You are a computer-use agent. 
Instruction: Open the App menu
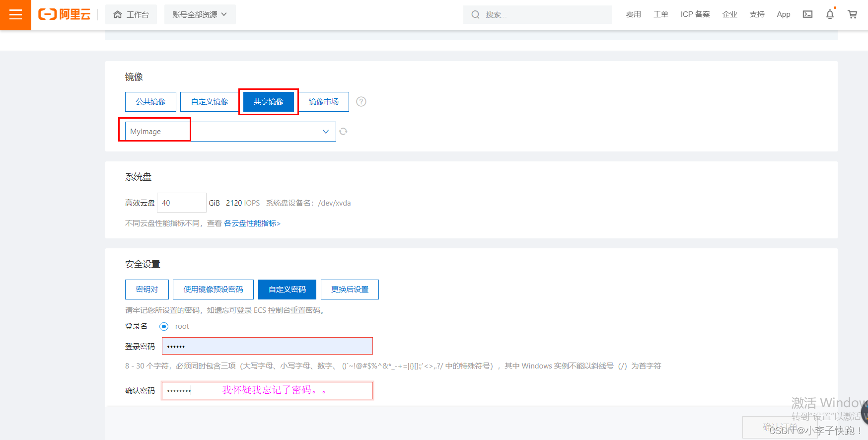784,14
